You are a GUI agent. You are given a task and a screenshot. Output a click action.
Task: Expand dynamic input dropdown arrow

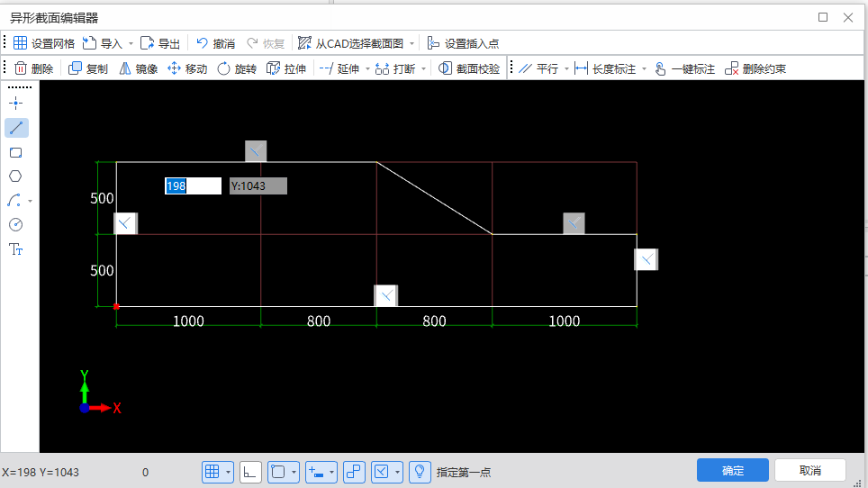click(331, 472)
